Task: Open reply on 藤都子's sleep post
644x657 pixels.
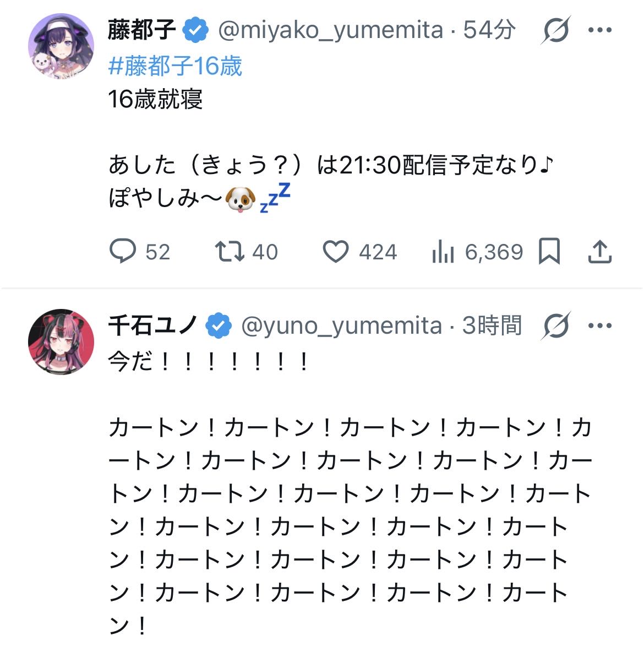Action: click(139, 252)
